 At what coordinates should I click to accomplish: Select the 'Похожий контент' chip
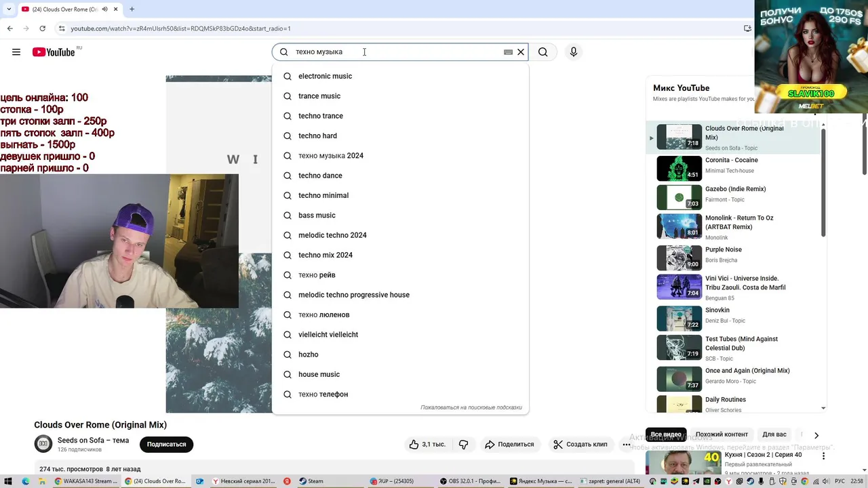coord(722,434)
